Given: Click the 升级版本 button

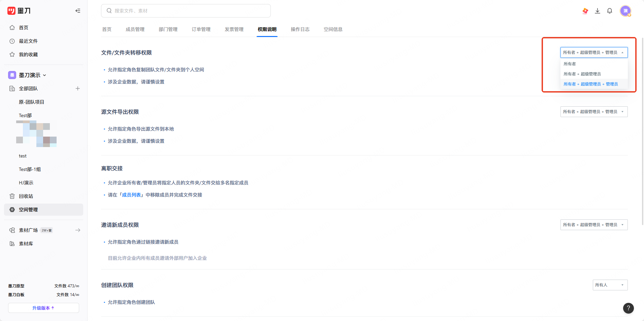Looking at the screenshot, I should click(x=43, y=308).
